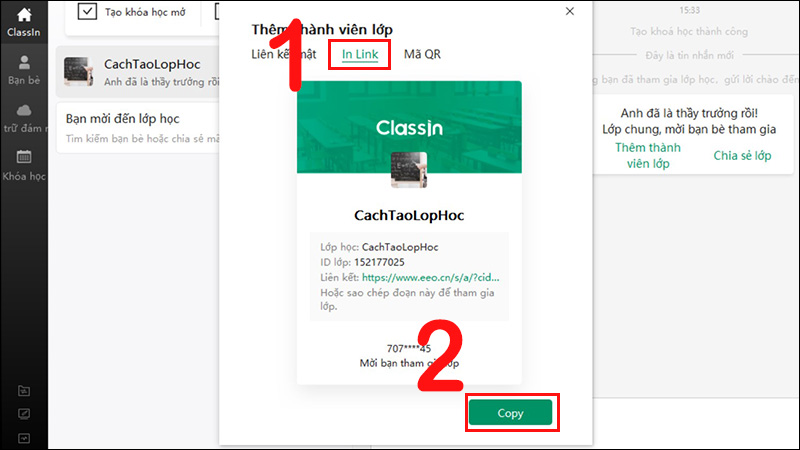Click the CachTaoLopHoc heading on invite card
The image size is (800, 450).
pyautogui.click(x=409, y=215)
